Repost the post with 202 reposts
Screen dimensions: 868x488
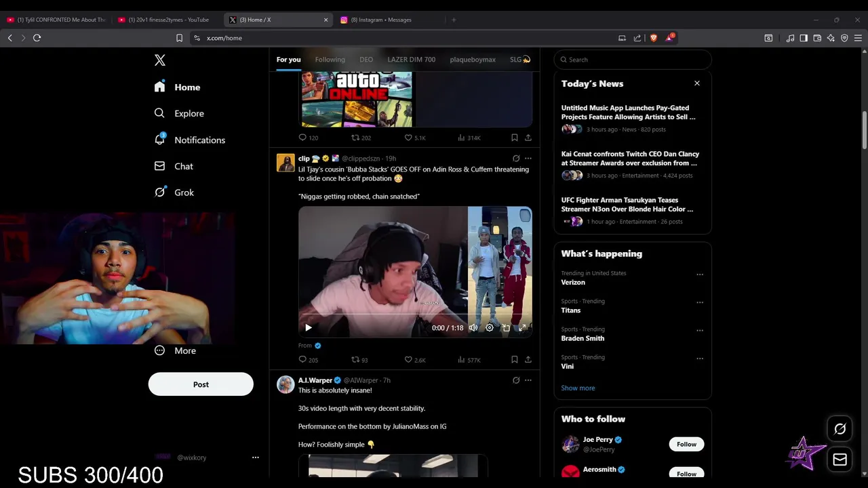[361, 138]
